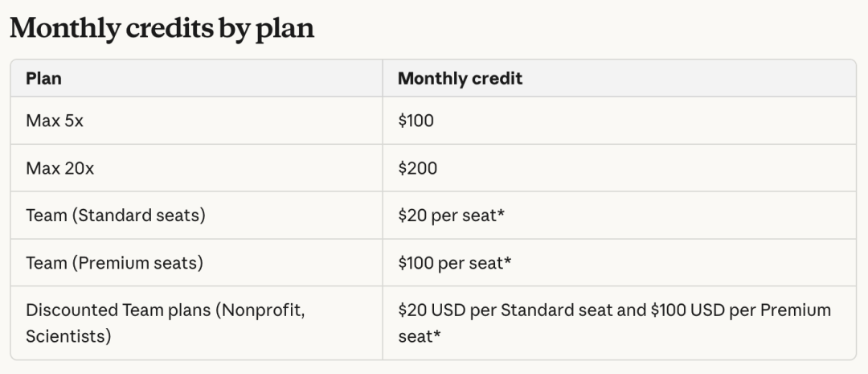Click the word 'credits' in the heading
868x374 pixels.
coord(168,28)
